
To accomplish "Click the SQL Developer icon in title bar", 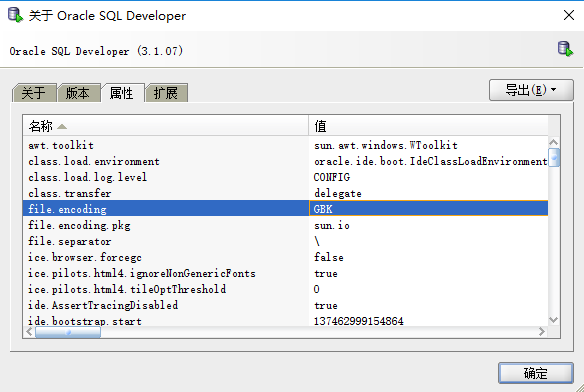I will [x=15, y=15].
